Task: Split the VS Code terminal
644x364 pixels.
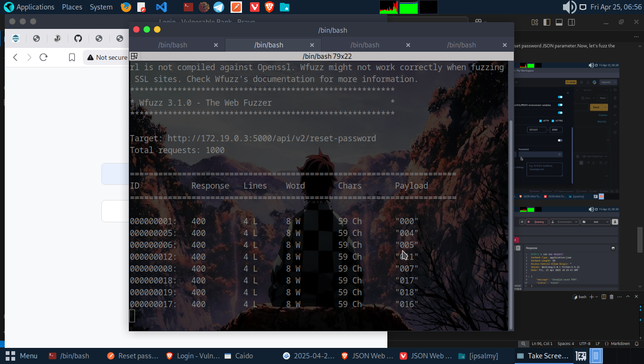Action: [604, 297]
